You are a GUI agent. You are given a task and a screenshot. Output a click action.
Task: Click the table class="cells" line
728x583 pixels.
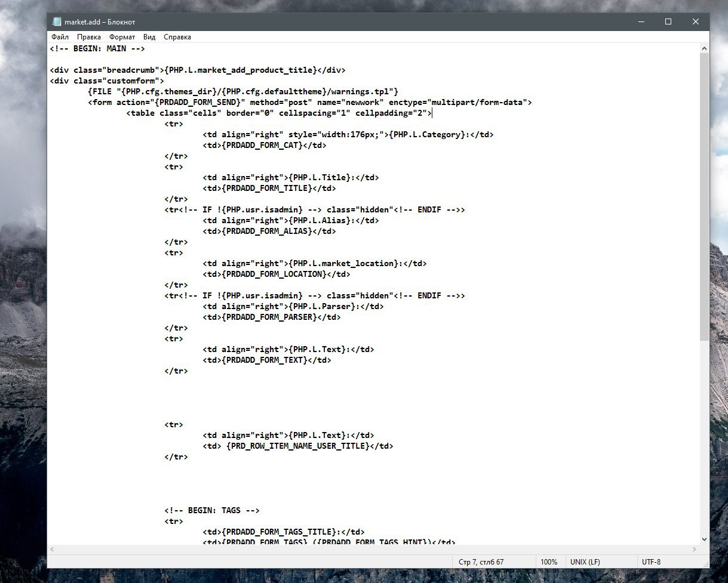coord(279,113)
